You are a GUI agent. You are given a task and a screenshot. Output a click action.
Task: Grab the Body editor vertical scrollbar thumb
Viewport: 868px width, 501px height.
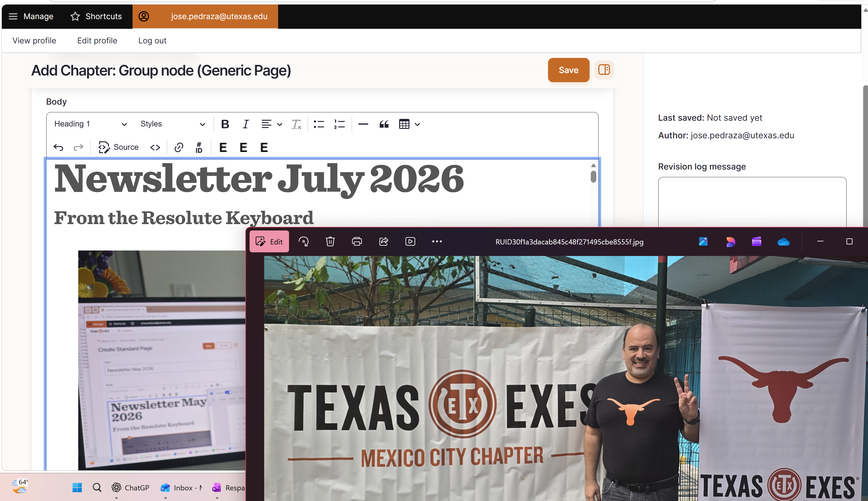pyautogui.click(x=593, y=177)
